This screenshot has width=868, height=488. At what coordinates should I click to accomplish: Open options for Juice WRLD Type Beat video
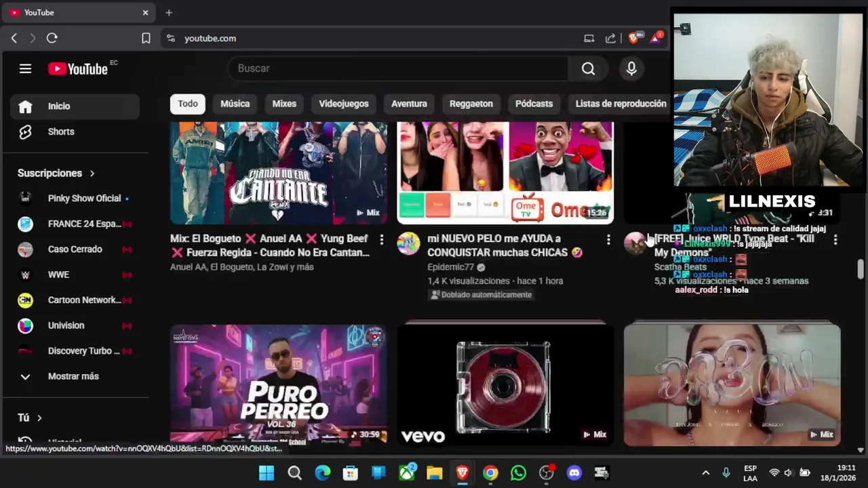click(x=835, y=239)
